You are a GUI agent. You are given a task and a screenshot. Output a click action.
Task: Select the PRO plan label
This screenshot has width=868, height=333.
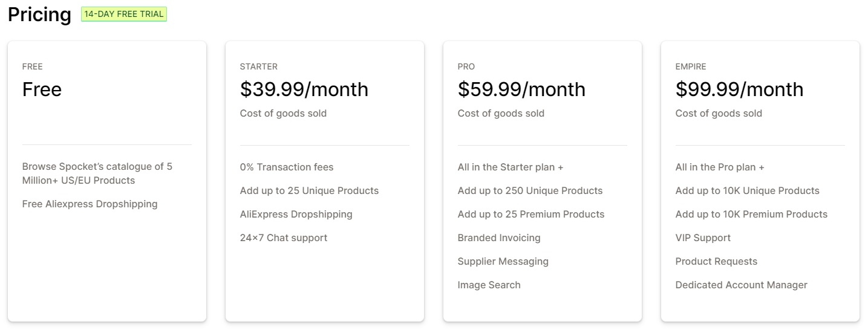pos(466,66)
